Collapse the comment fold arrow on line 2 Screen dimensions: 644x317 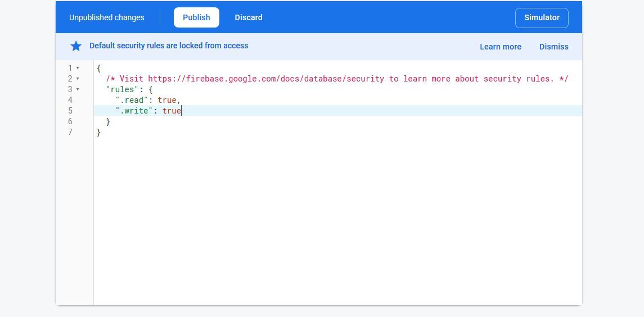click(78, 79)
